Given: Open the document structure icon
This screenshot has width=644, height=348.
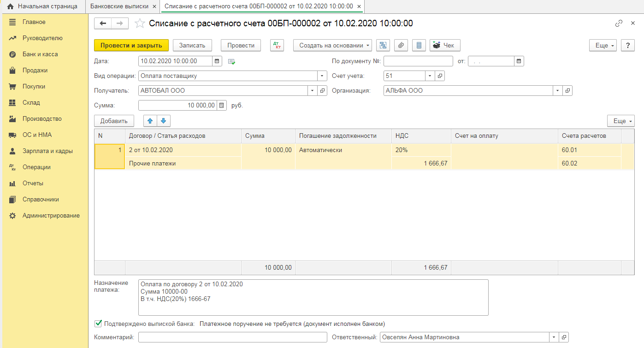Looking at the screenshot, I should tap(383, 45).
